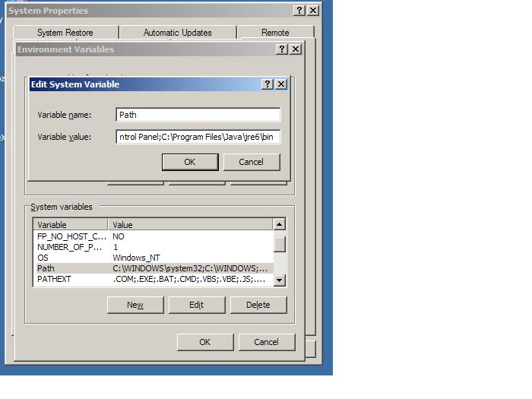Cancel the Edit System Variable dialog
532x399 pixels.
tap(251, 162)
